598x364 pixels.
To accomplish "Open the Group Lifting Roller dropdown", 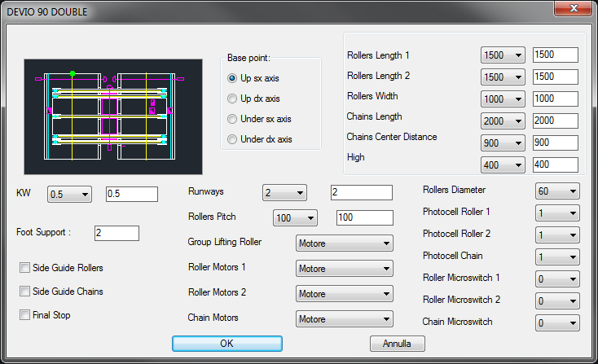I will click(345, 243).
